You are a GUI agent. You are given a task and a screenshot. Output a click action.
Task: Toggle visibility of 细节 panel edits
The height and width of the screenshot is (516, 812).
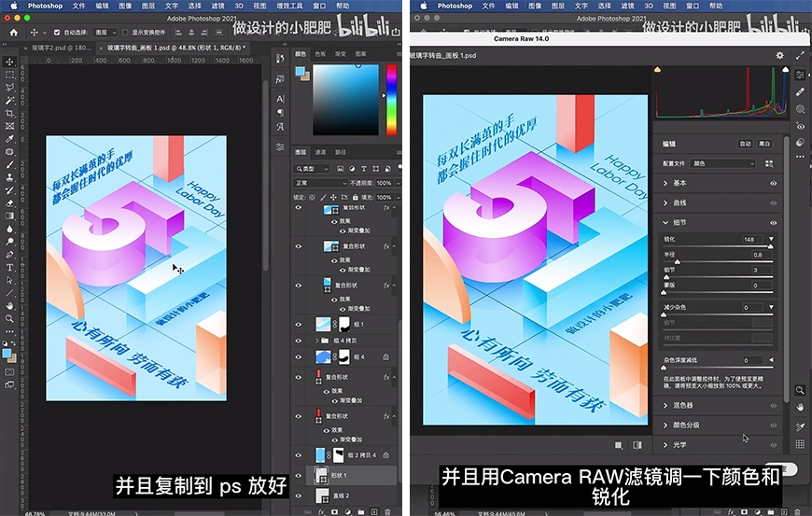point(773,223)
